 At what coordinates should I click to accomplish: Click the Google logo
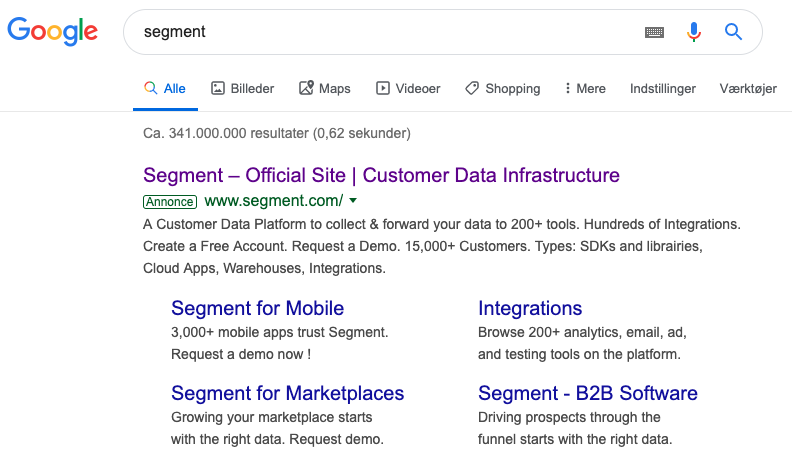(x=53, y=31)
